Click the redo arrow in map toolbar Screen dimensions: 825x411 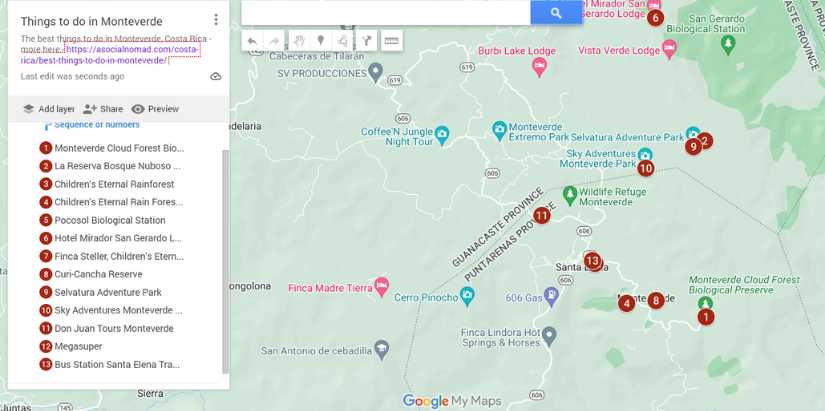pyautogui.click(x=275, y=41)
